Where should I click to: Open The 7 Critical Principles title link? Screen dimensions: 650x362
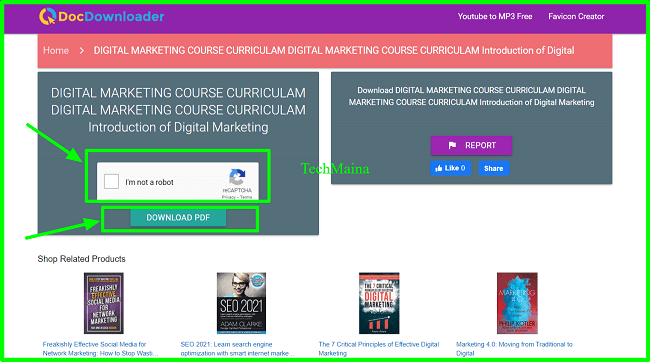click(378, 349)
